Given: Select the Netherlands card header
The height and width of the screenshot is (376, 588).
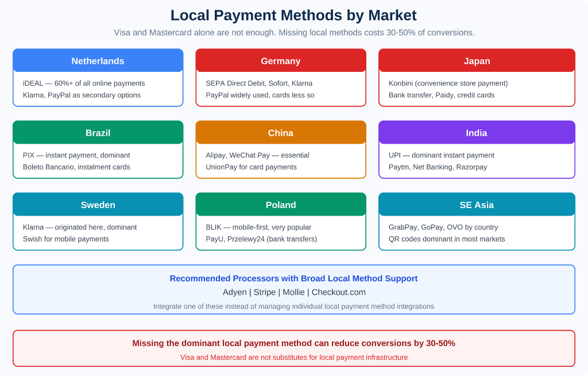Looking at the screenshot, I should click(x=98, y=60).
